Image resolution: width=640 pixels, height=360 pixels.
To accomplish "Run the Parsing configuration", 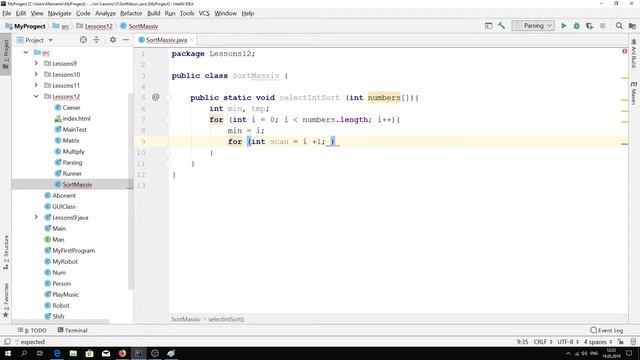I will tap(564, 26).
